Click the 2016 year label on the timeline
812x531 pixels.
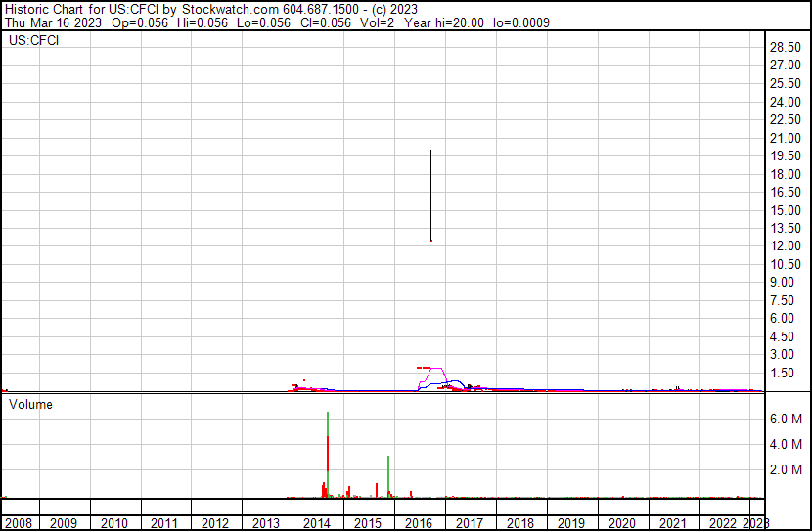(x=419, y=523)
